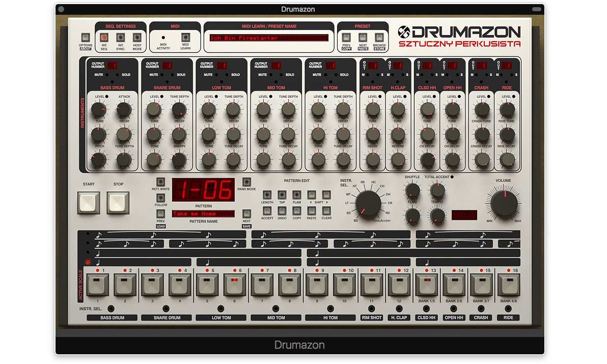The width and height of the screenshot is (607, 364).
Task: Shift the pattern left with Shift button
Action: tap(312, 195)
